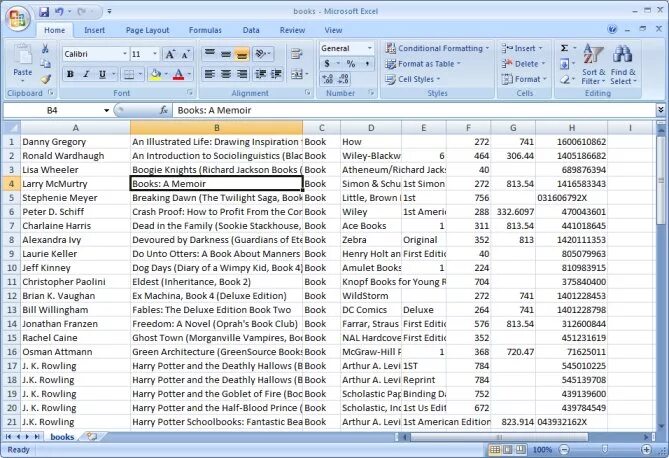The width and height of the screenshot is (669, 458).
Task: Toggle bottom vertical alignment
Action: point(242,54)
